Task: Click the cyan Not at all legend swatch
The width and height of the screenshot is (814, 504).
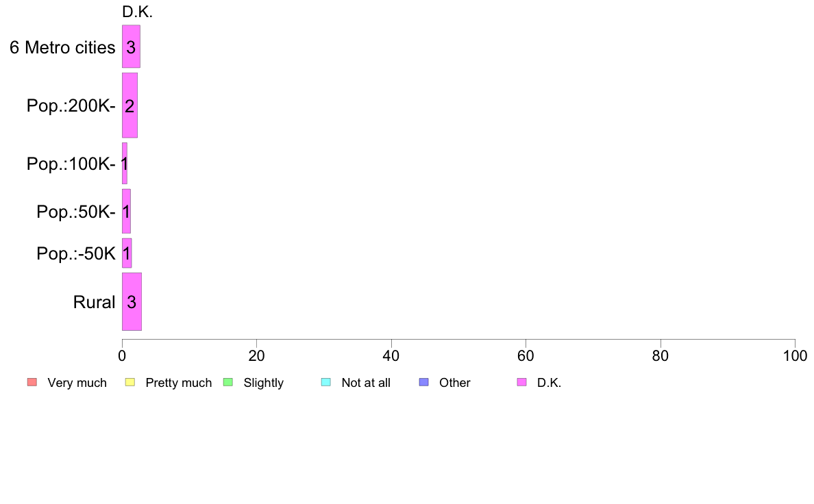Action: 326,383
